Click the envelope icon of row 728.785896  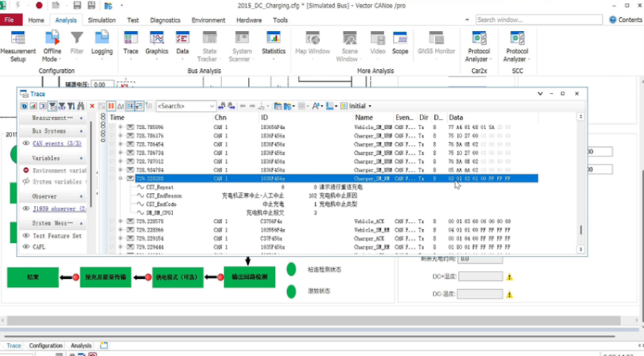[131, 128]
